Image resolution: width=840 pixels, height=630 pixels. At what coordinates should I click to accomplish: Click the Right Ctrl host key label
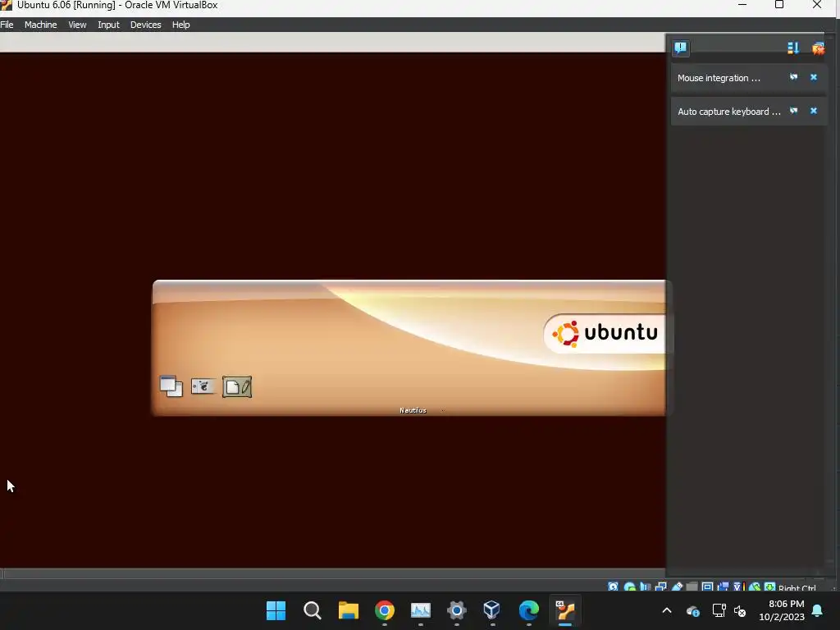797,587
